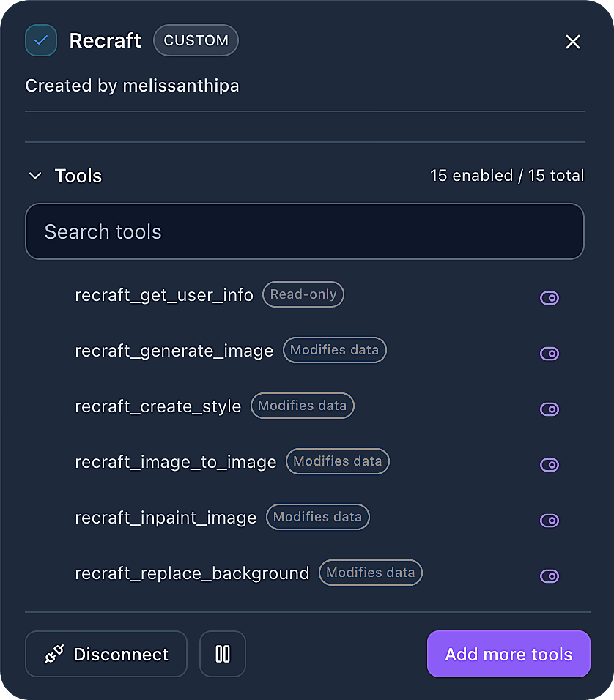614x700 pixels.
Task: Click Modifies data tag on recraft_image_to_image
Action: coord(338,461)
